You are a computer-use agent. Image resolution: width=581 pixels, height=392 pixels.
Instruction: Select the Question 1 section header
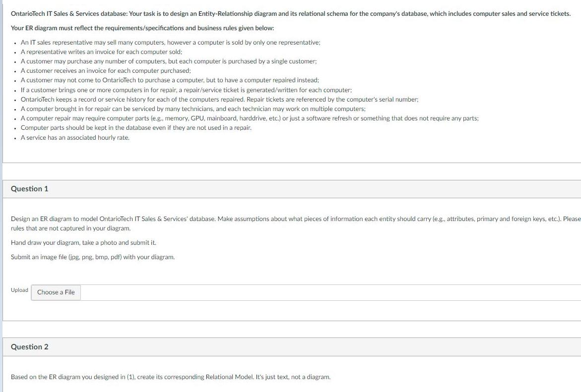pos(29,188)
